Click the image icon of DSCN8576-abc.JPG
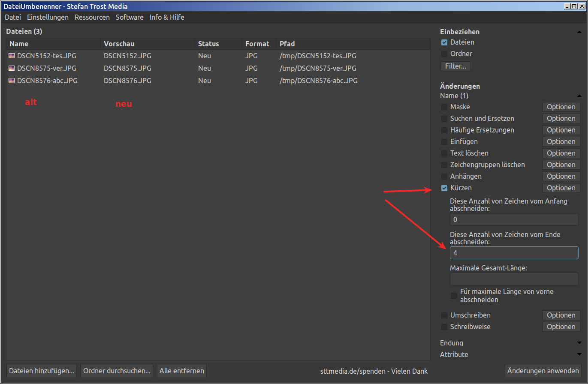Viewport: 588px width, 384px height. point(12,81)
